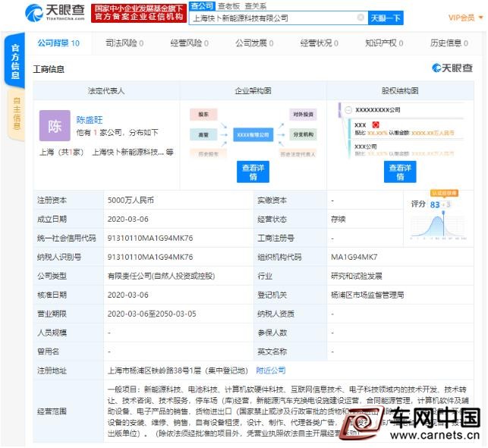The width and height of the screenshot is (488, 448).
Task: Select the 2020-03-06至2050-03-05 business term
Action: point(152,314)
